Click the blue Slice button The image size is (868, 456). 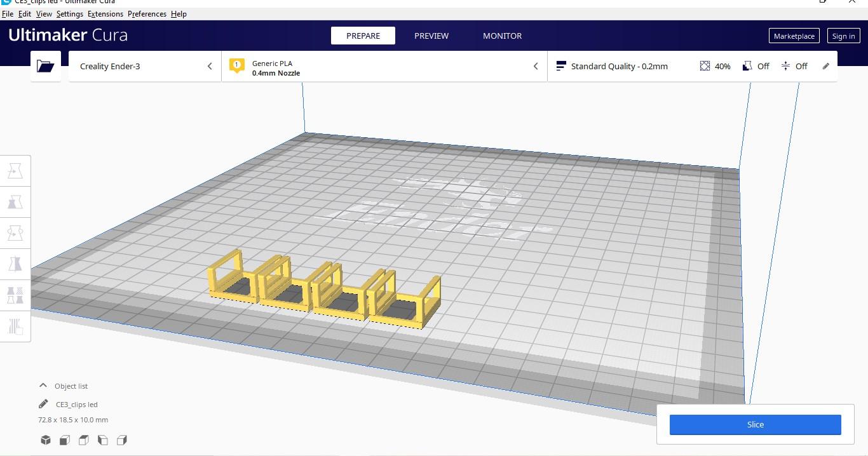[x=756, y=424]
